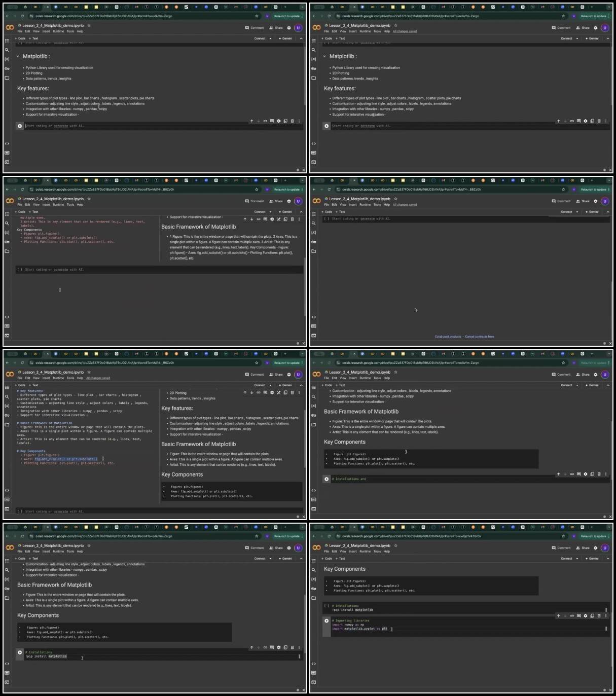The width and height of the screenshot is (616, 696).
Task: Click Colab logo in top-left frame
Action: (10, 28)
